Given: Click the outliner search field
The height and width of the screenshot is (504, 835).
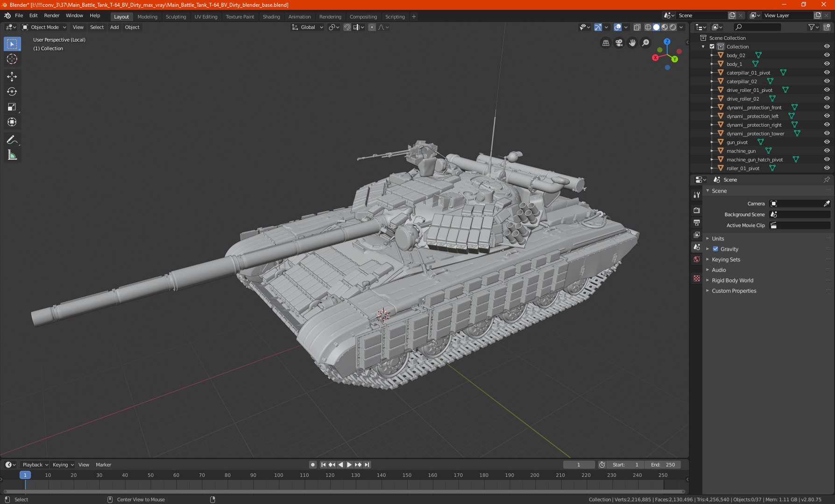Looking at the screenshot, I should coord(757,27).
